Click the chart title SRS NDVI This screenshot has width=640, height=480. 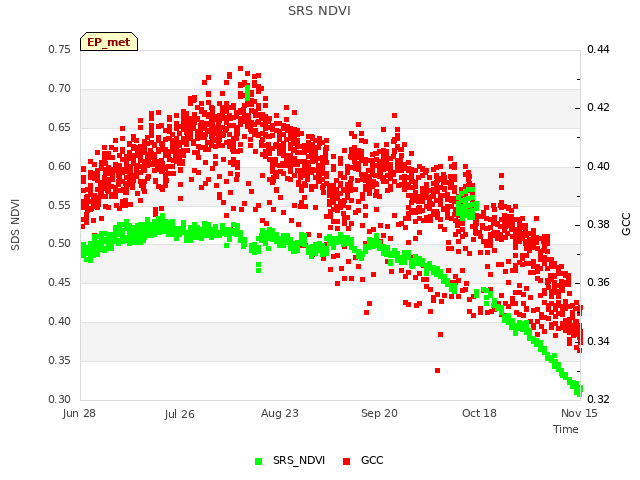[319, 11]
